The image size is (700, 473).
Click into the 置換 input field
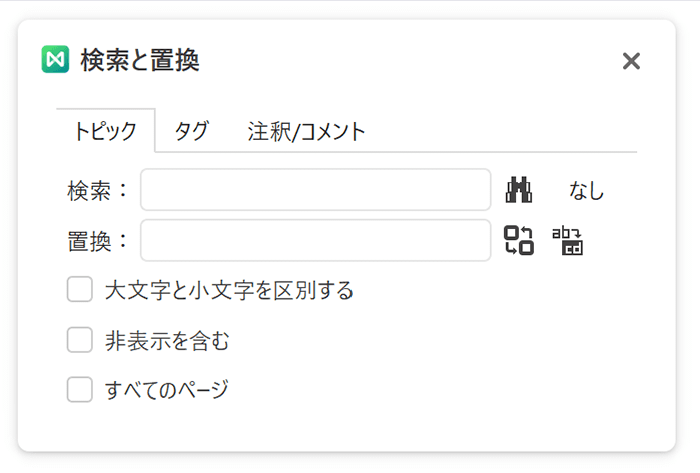316,240
